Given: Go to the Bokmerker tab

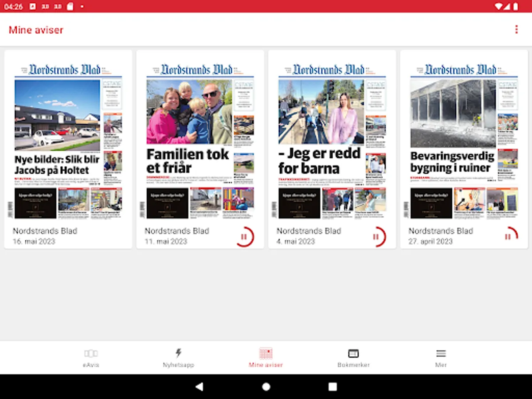Looking at the screenshot, I should (x=353, y=358).
